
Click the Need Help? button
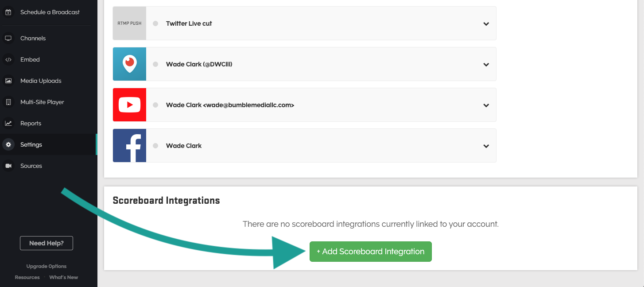(x=47, y=243)
